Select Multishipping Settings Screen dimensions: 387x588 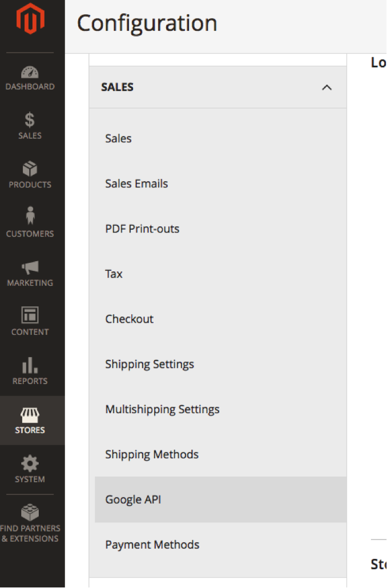point(162,409)
